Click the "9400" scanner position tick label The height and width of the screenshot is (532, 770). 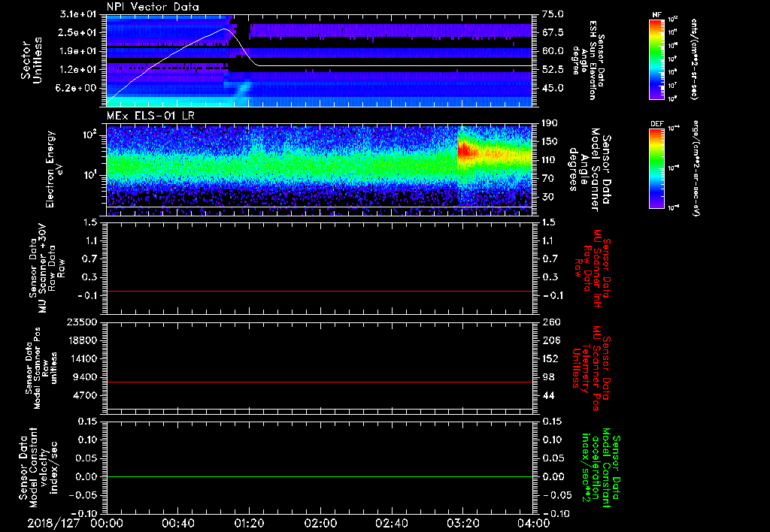pos(85,377)
